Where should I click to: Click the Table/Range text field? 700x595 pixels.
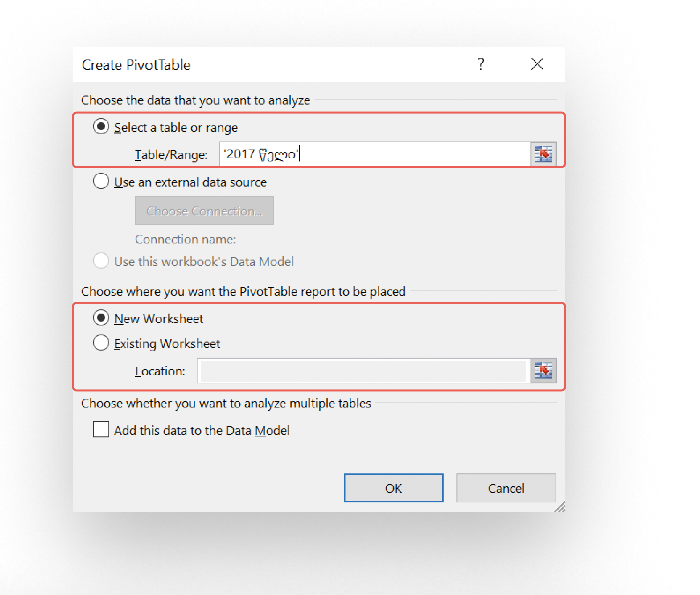coord(375,154)
